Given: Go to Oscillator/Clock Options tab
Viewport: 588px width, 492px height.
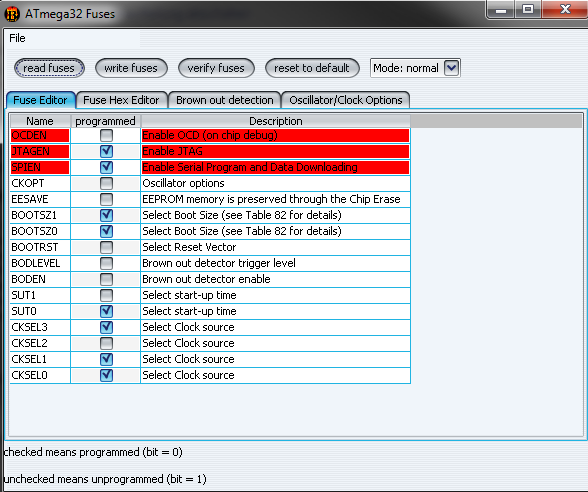Looking at the screenshot, I should [345, 100].
